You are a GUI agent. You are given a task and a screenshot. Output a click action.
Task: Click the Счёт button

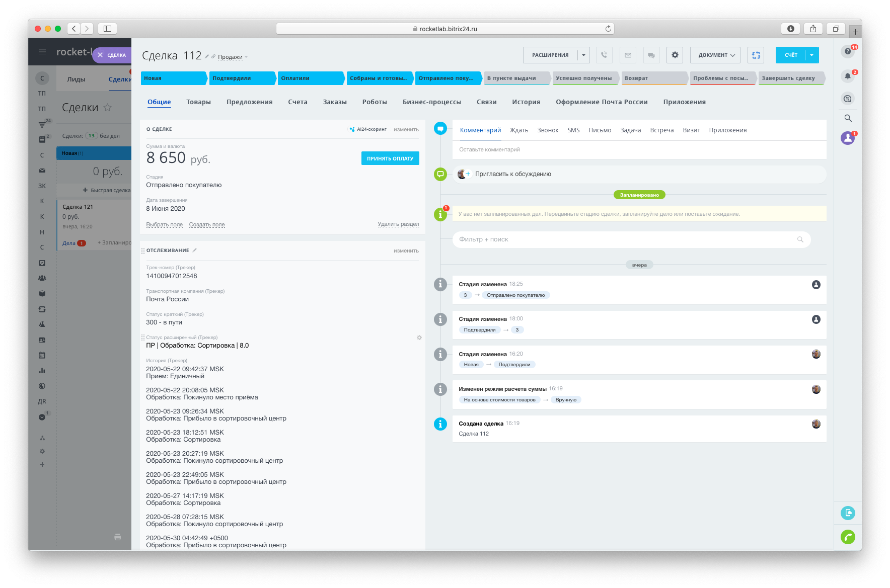[x=791, y=55]
